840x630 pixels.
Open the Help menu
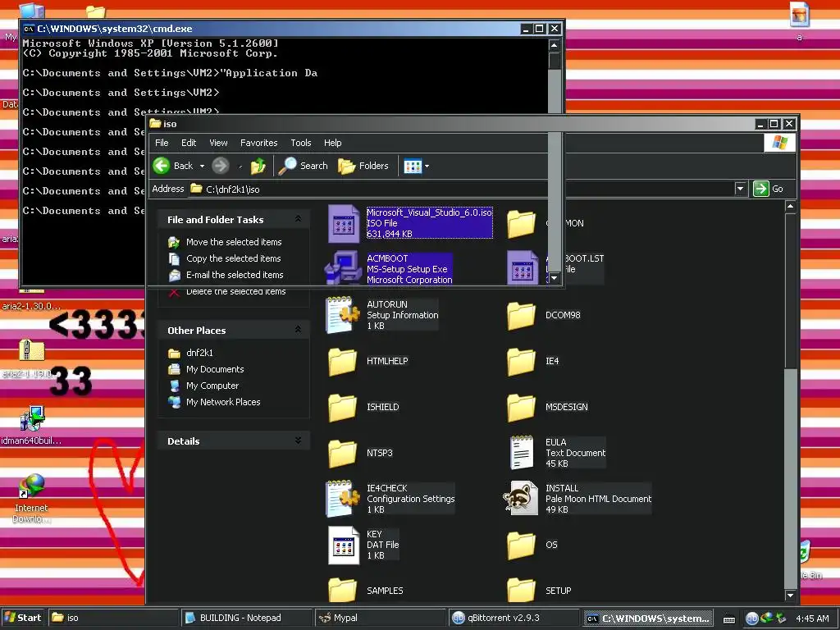click(x=333, y=143)
